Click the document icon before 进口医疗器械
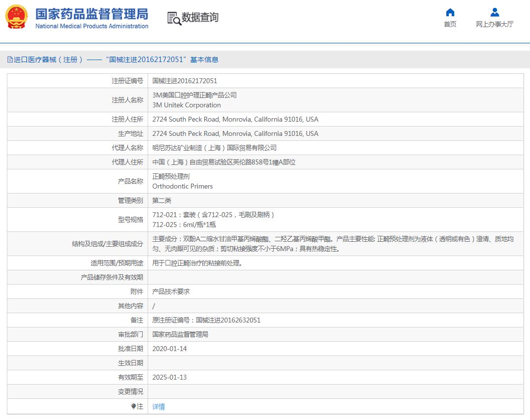 [10, 60]
